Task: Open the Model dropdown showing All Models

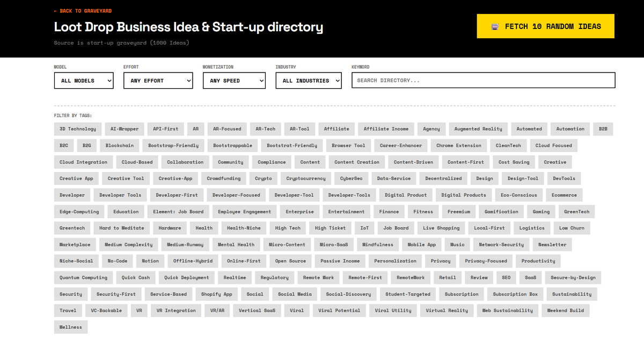Action: click(84, 81)
